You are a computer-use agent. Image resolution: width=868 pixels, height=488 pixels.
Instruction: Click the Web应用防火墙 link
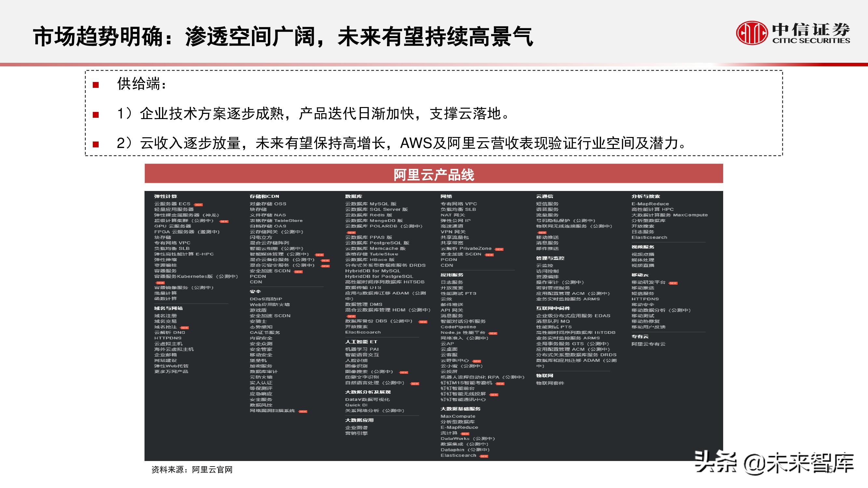point(269,305)
